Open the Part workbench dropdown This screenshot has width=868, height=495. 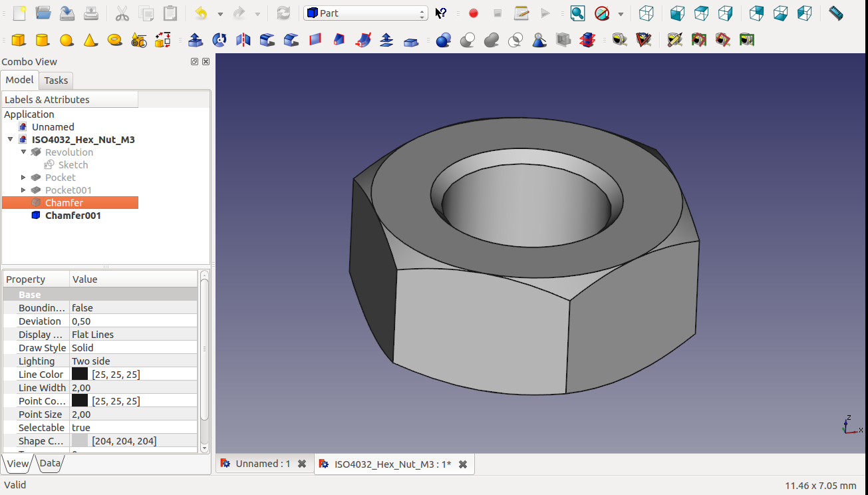[x=365, y=13]
